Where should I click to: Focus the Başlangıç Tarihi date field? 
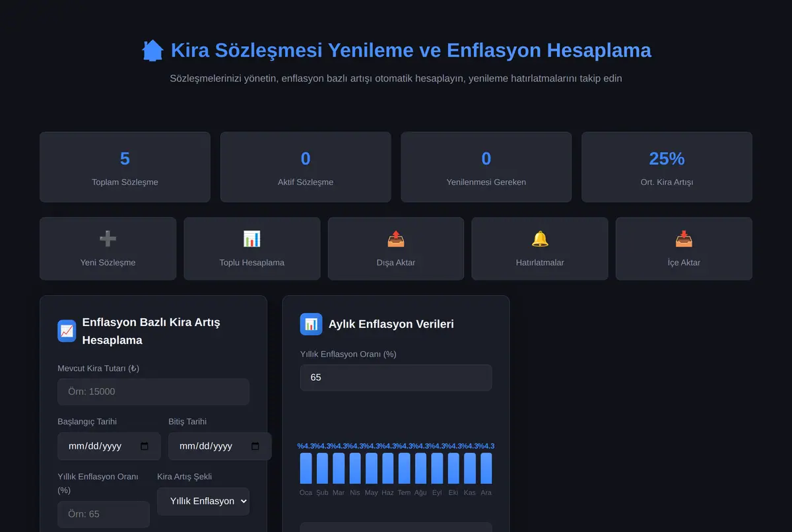[109, 446]
